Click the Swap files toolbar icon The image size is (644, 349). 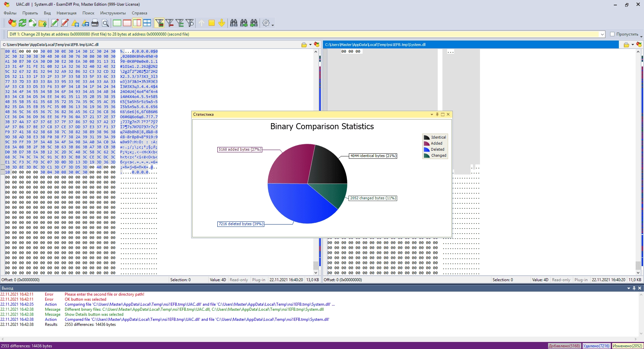click(33, 23)
